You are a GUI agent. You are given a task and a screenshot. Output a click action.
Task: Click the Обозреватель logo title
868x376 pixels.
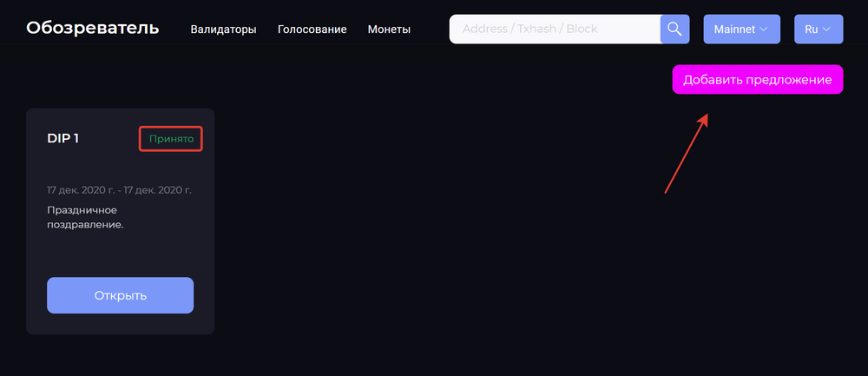[93, 28]
